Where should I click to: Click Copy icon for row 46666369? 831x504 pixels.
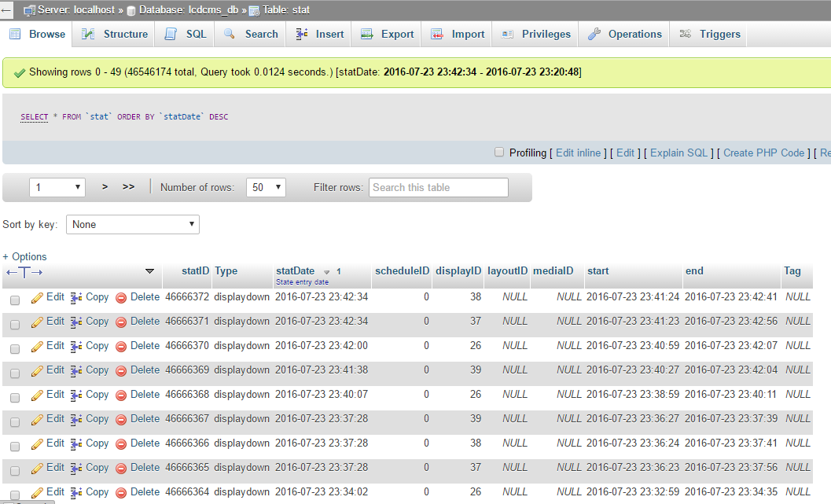click(76, 371)
